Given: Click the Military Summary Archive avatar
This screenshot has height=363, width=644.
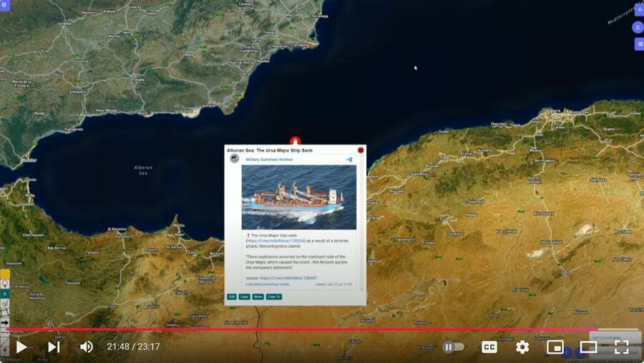Looking at the screenshot, I should pyautogui.click(x=235, y=159).
